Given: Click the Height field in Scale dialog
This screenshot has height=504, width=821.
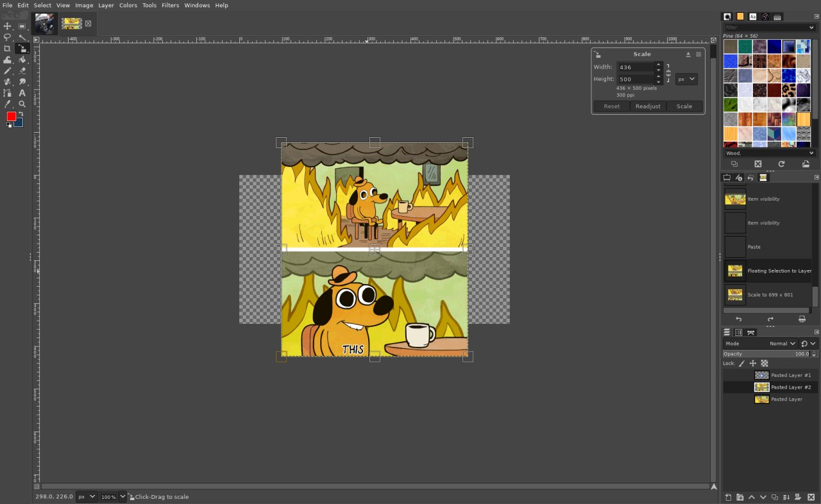Looking at the screenshot, I should (635, 80).
